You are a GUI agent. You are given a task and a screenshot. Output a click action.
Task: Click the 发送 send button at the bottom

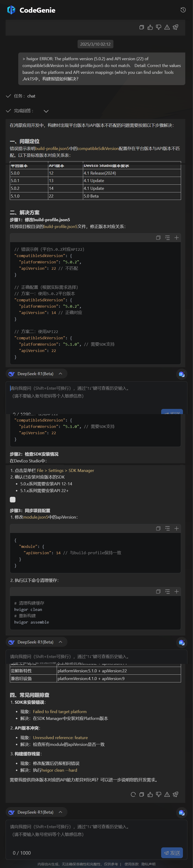tap(172, 853)
